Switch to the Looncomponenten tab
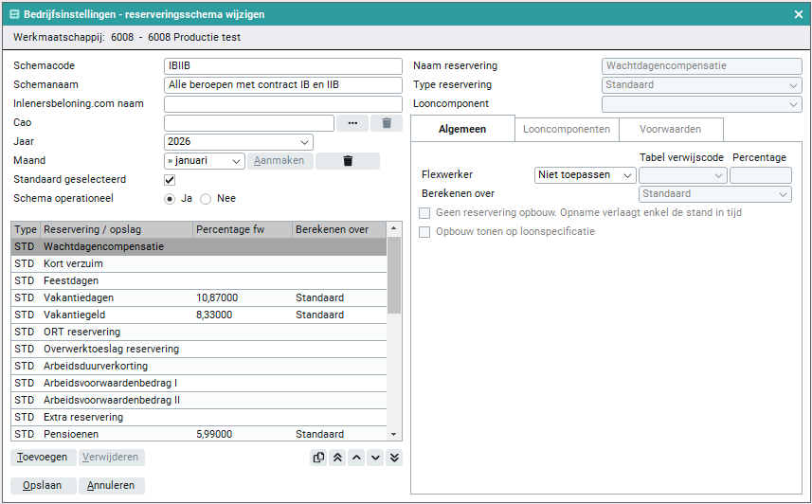The image size is (812, 504). click(x=567, y=130)
